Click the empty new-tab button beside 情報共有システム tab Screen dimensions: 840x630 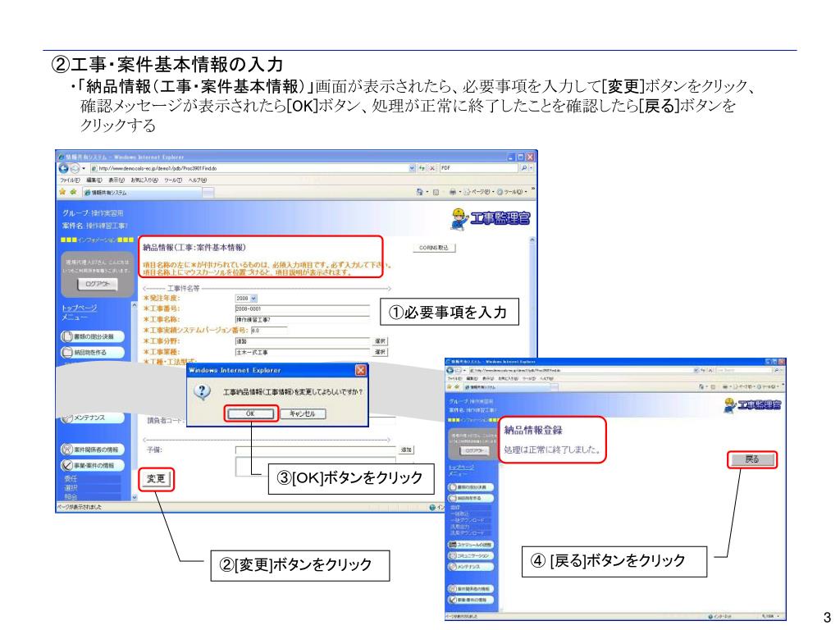(208, 192)
